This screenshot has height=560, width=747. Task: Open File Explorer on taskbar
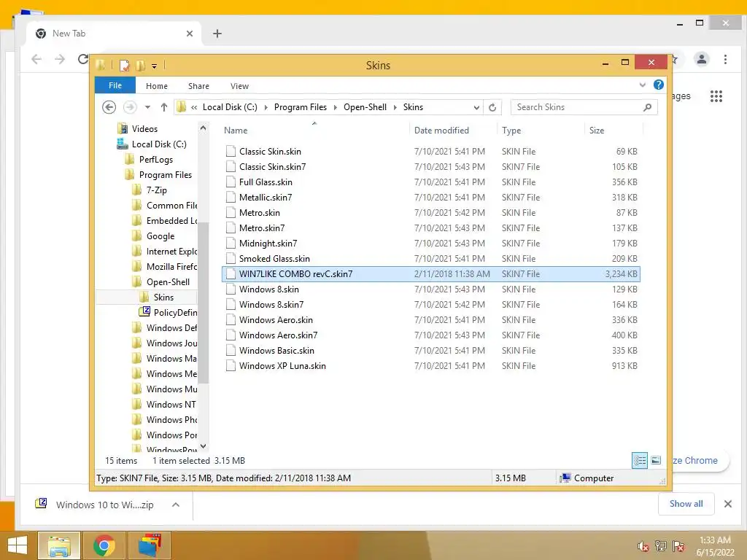(x=58, y=545)
